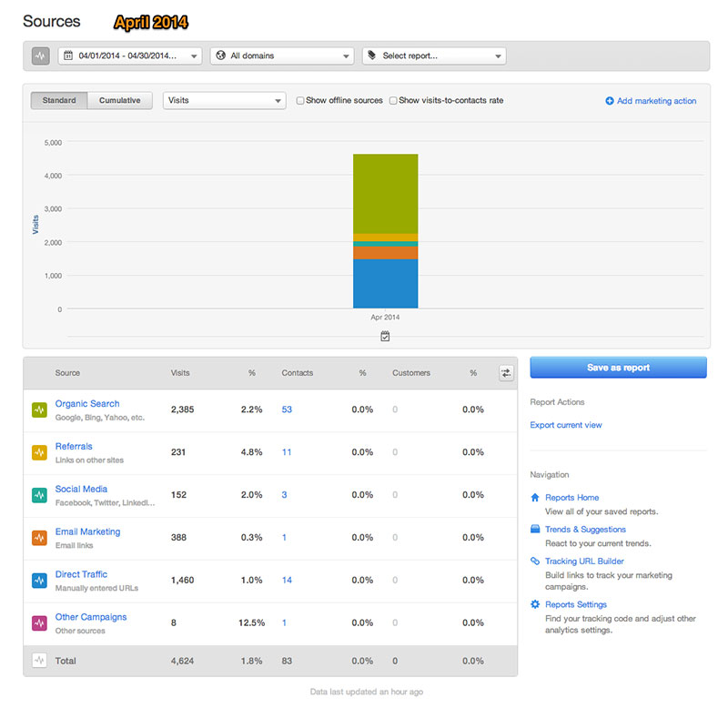This screenshot has height=708, width=728.
Task: Enable Show visits-to-contacts rate checkbox
Action: point(393,101)
